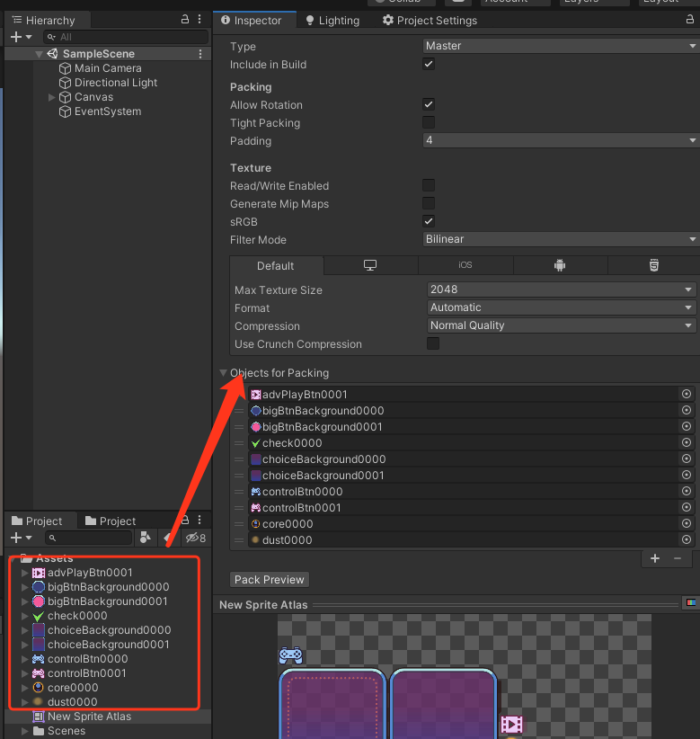Toggle the preview RGB color channel button

(691, 602)
